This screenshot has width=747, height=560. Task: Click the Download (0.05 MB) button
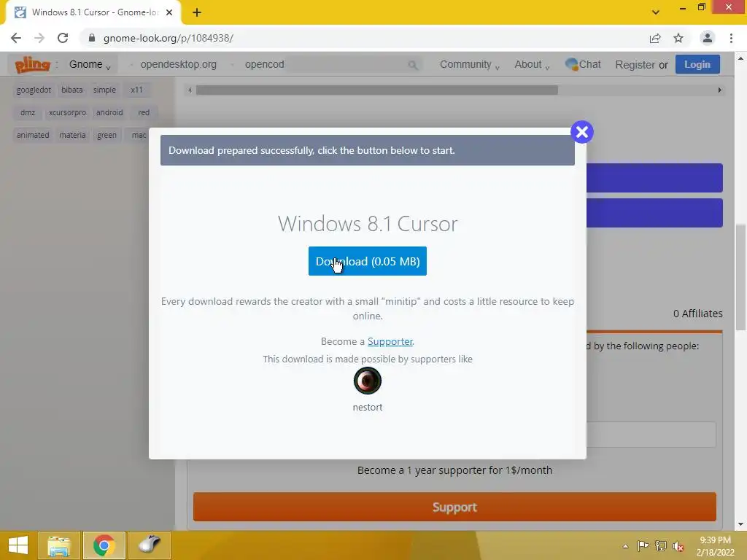click(368, 261)
